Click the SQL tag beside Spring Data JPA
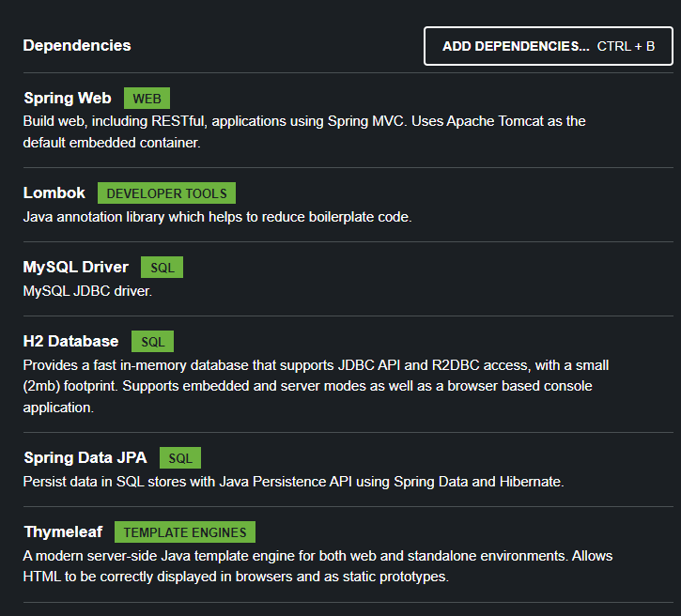The width and height of the screenshot is (681, 616). pos(179,458)
